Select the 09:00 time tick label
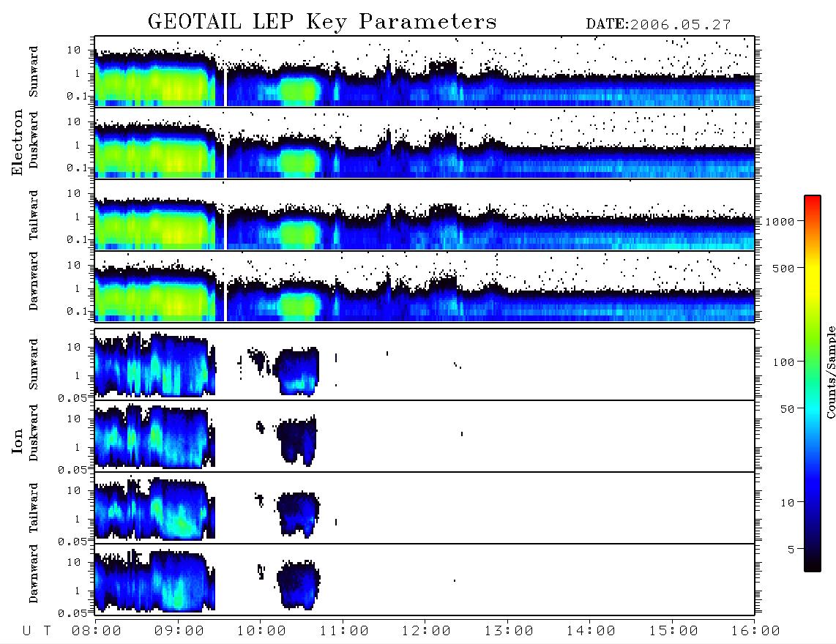 click(x=179, y=632)
